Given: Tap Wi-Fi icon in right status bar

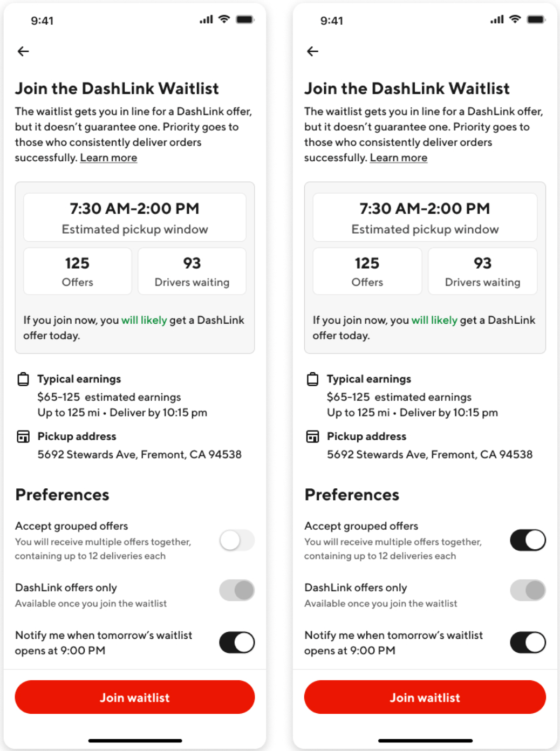Looking at the screenshot, I should [x=515, y=19].
